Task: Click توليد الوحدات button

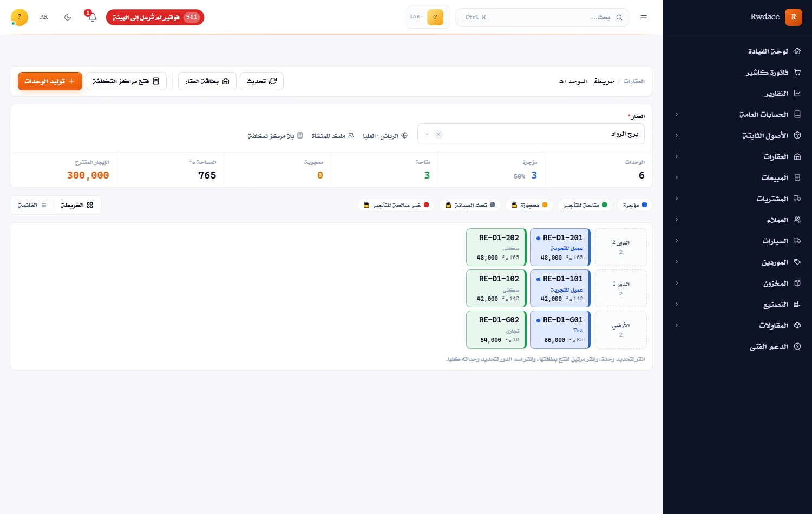Action: (x=50, y=81)
